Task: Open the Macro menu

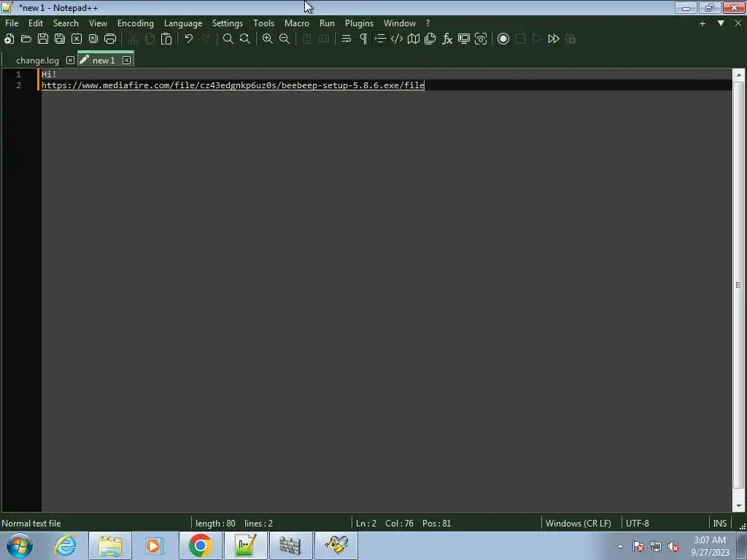Action: (x=297, y=23)
